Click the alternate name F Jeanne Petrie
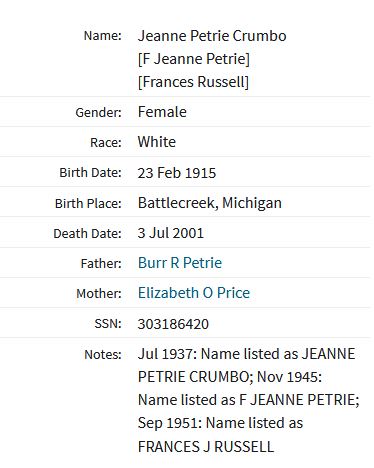This screenshot has width=374, height=468. [194, 59]
